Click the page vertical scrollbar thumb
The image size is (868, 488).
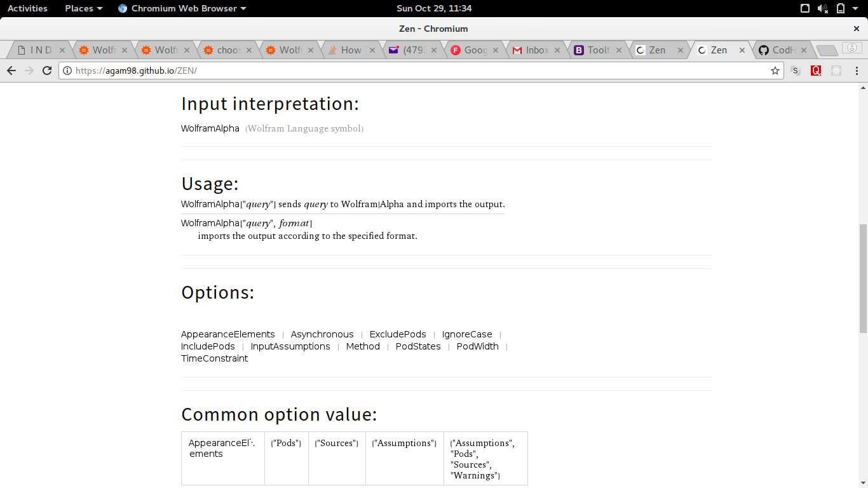(x=863, y=278)
